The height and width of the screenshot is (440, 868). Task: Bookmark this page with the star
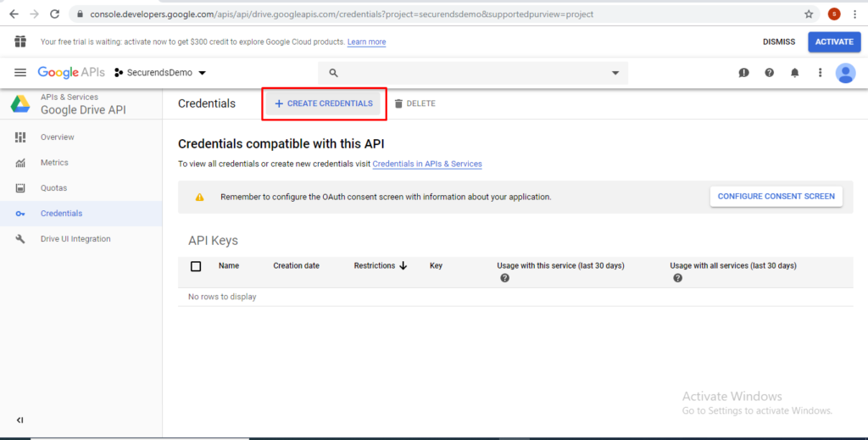point(809,14)
